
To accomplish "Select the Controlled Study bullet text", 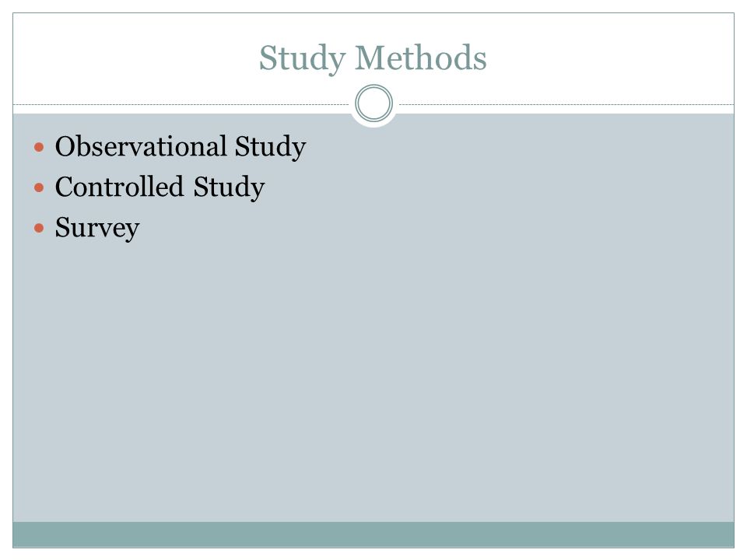I will (x=160, y=187).
